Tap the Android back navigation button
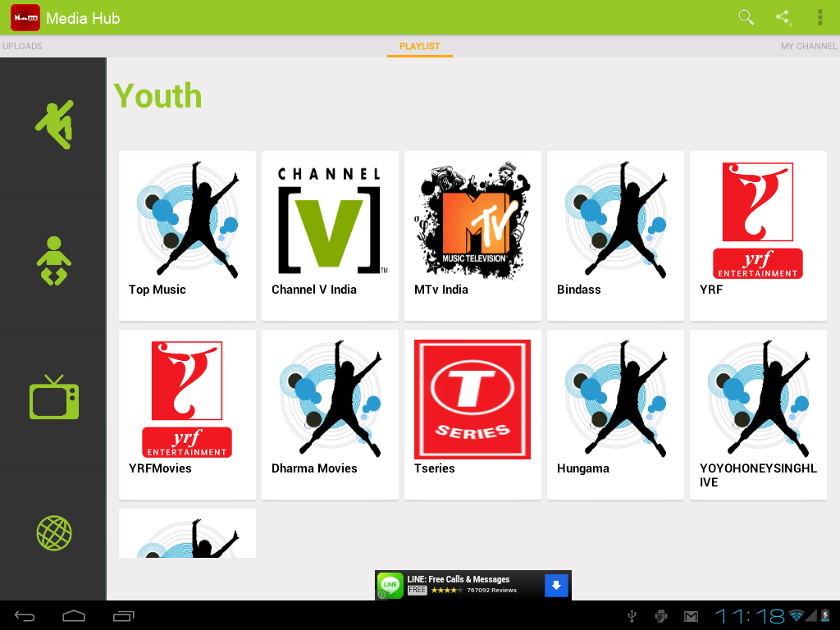Image resolution: width=840 pixels, height=630 pixels. pyautogui.click(x=24, y=616)
